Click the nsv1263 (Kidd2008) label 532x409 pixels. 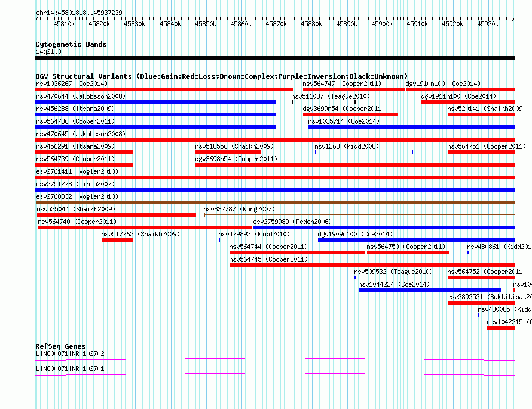click(347, 146)
